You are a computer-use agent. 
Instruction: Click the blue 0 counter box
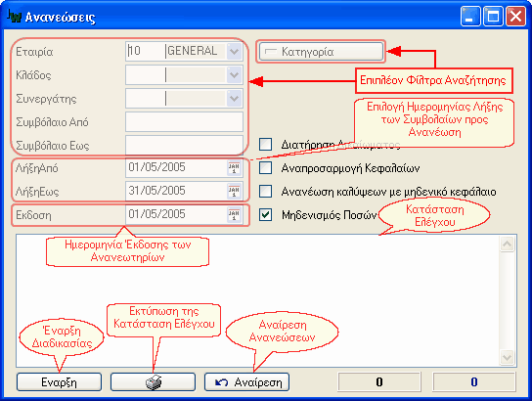(x=474, y=382)
